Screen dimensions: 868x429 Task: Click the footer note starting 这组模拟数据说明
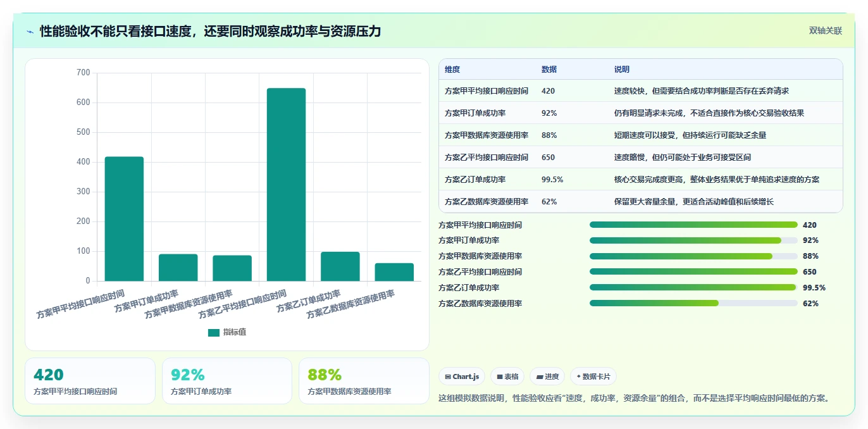click(x=634, y=399)
